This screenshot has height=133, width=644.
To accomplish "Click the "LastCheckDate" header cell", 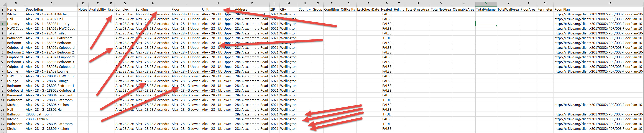I will point(368,10).
